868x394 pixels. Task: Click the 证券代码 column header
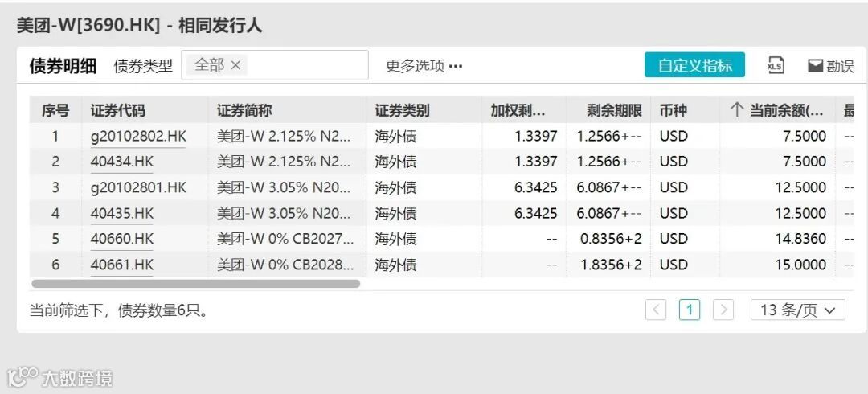point(145,110)
